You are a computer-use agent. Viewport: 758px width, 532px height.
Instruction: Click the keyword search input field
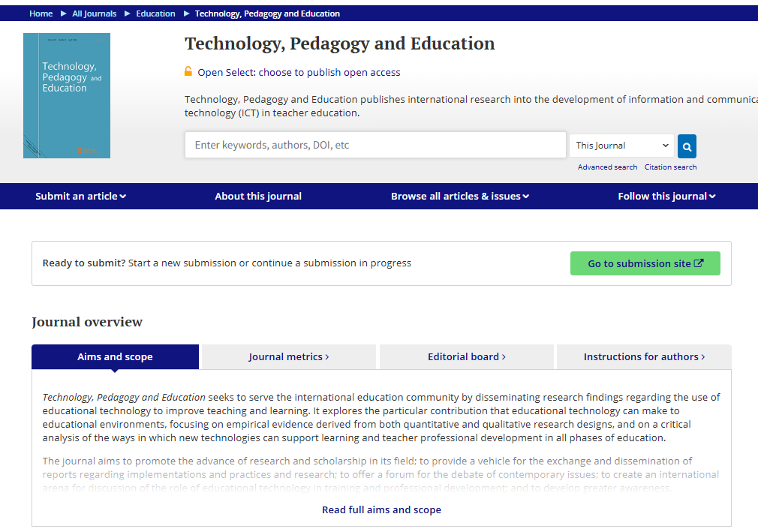point(375,146)
